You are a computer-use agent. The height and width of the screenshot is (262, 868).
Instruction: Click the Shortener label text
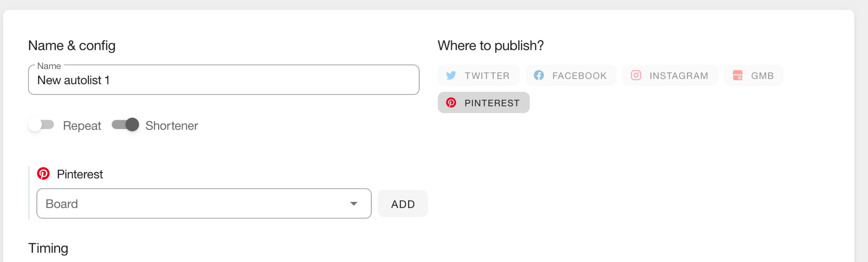tap(172, 126)
